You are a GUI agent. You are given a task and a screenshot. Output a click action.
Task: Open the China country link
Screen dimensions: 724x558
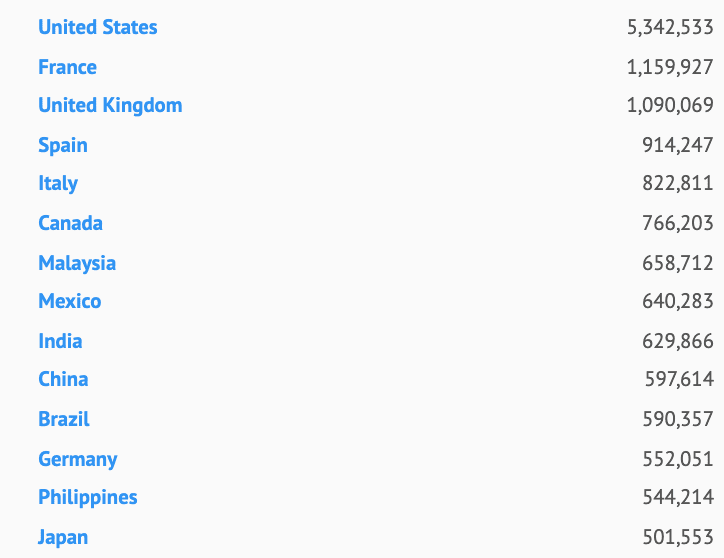pyautogui.click(x=63, y=379)
